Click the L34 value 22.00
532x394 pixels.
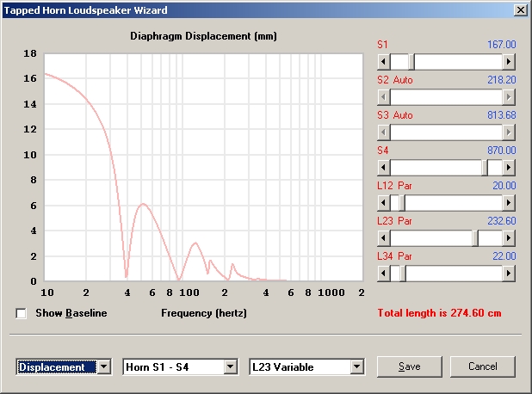pos(504,256)
